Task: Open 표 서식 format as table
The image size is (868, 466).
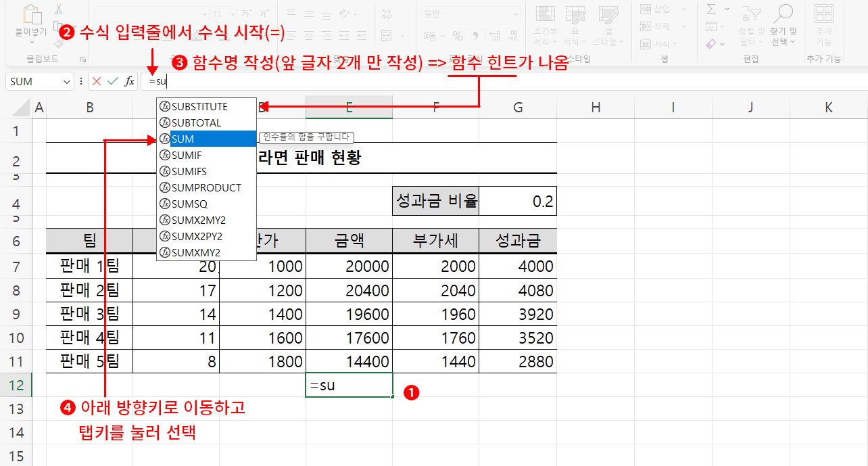Action: [x=575, y=26]
